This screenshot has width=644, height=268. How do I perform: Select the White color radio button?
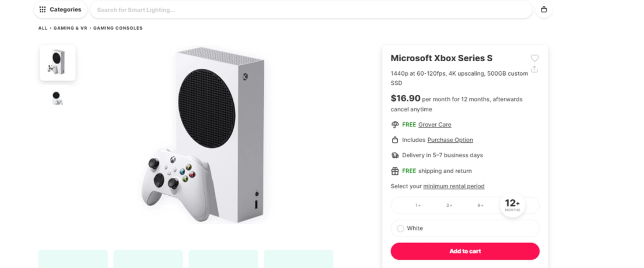point(400,228)
